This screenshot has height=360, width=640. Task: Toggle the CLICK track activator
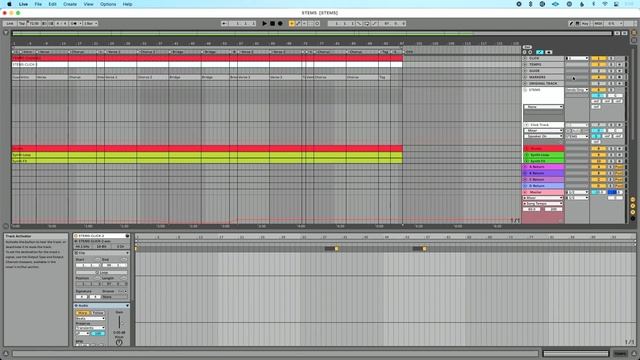coord(598,58)
